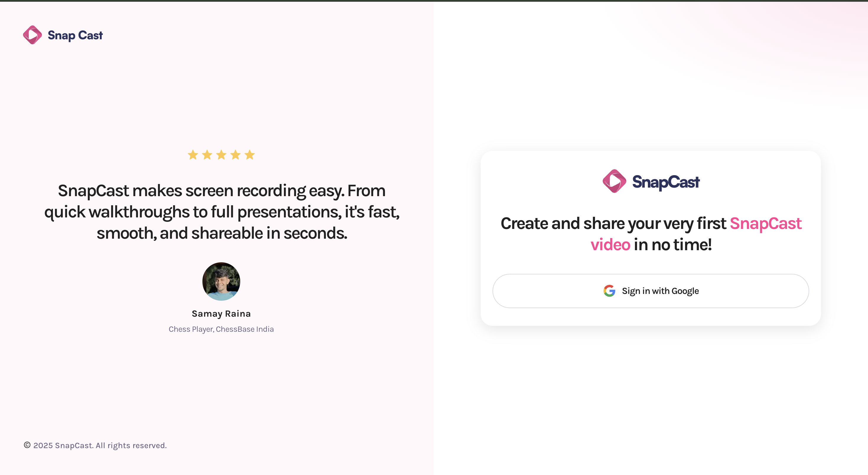Click the fifth rating star
The width and height of the screenshot is (868, 475).
click(x=250, y=155)
